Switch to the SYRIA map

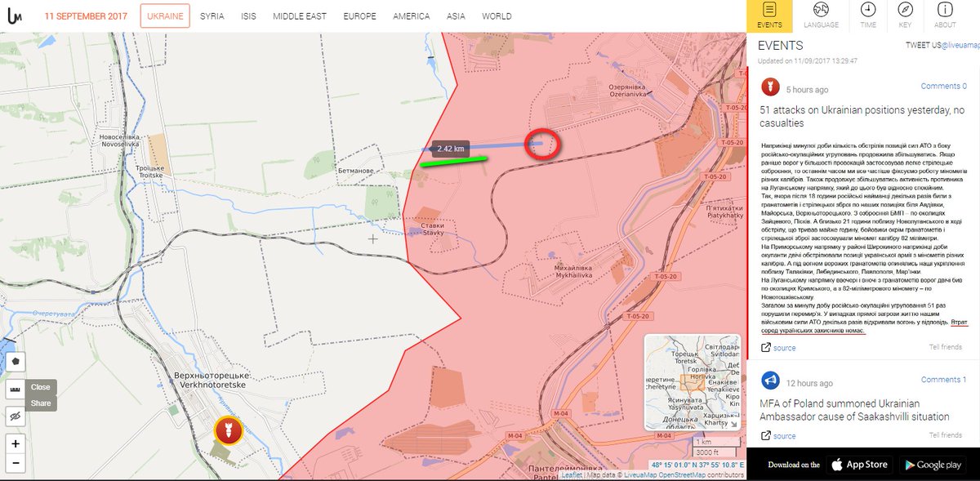click(x=212, y=16)
